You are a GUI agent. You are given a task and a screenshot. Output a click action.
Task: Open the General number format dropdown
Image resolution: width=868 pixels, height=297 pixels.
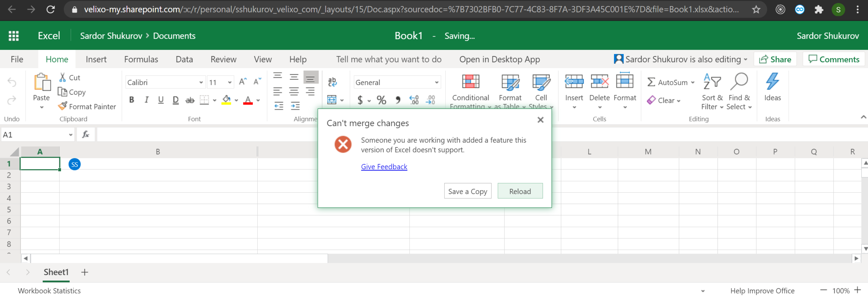[x=436, y=82]
